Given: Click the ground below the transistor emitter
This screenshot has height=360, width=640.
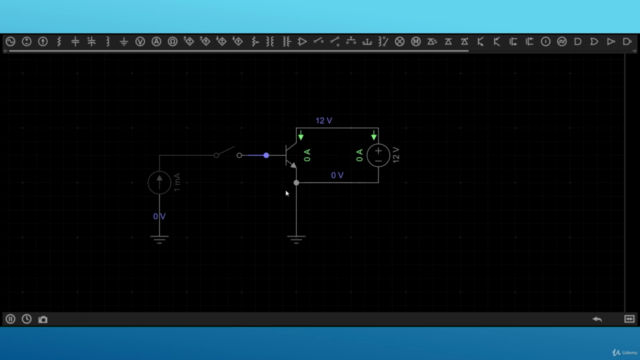Looking at the screenshot, I should [296, 240].
